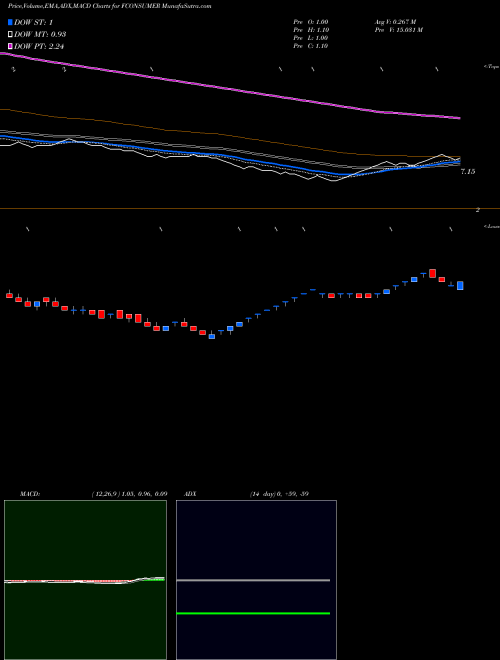Click the highest red candlestick near the peak
The width and height of the screenshot is (500, 660).
tap(432, 273)
